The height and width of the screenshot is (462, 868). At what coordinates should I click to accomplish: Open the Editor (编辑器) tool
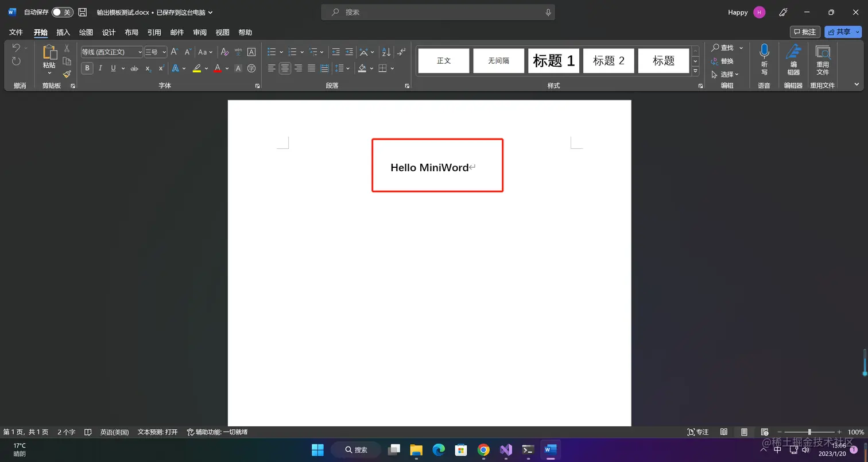793,60
